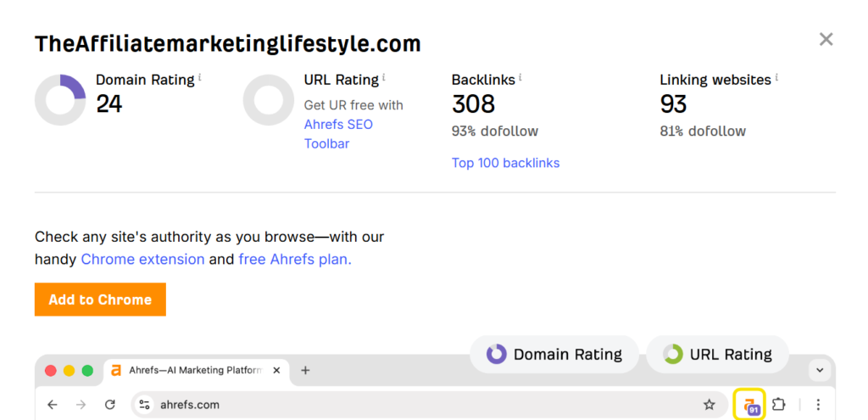Click the Linking websites count 93
The height and width of the screenshot is (420, 868).
click(x=673, y=104)
